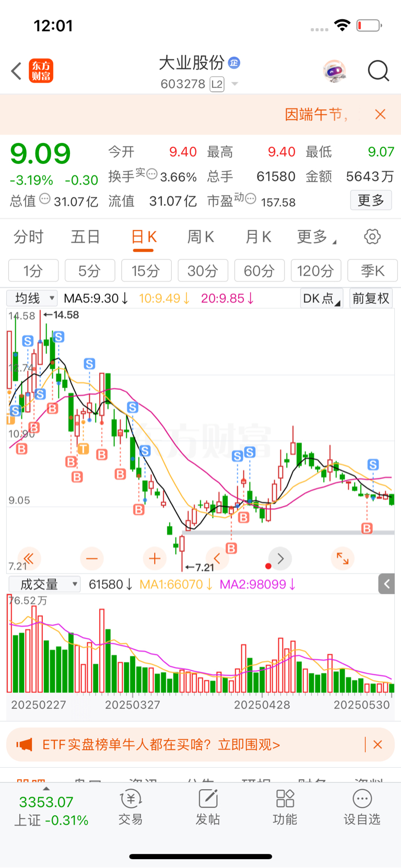Tap the info icon next to 总值
Screen dimensions: 401x868
click(x=45, y=198)
